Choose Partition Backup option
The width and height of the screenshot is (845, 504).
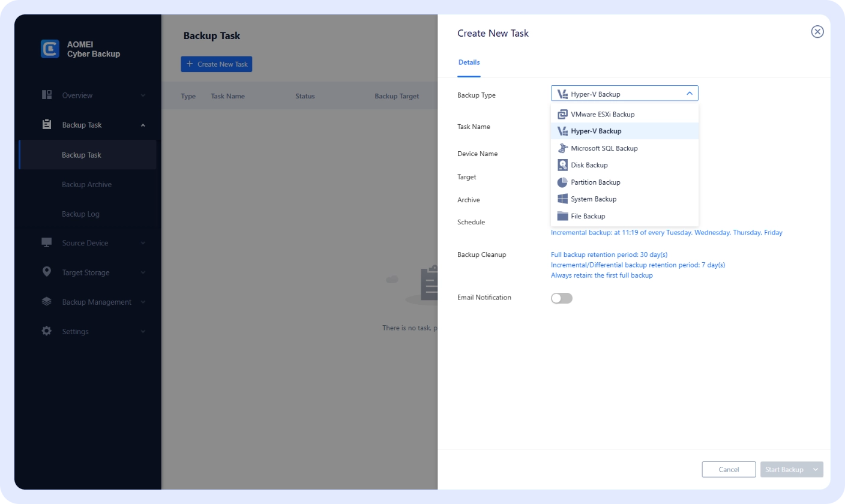[x=625, y=182]
